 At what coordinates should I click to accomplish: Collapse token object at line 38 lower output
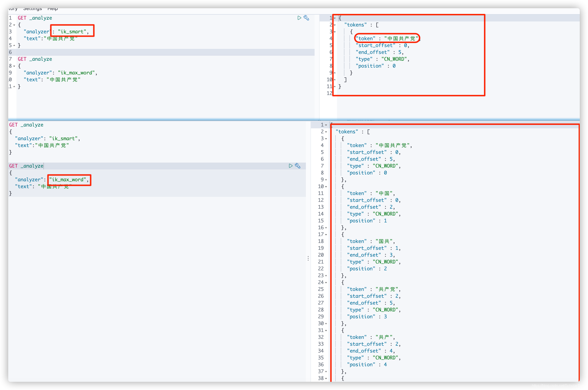click(326, 379)
